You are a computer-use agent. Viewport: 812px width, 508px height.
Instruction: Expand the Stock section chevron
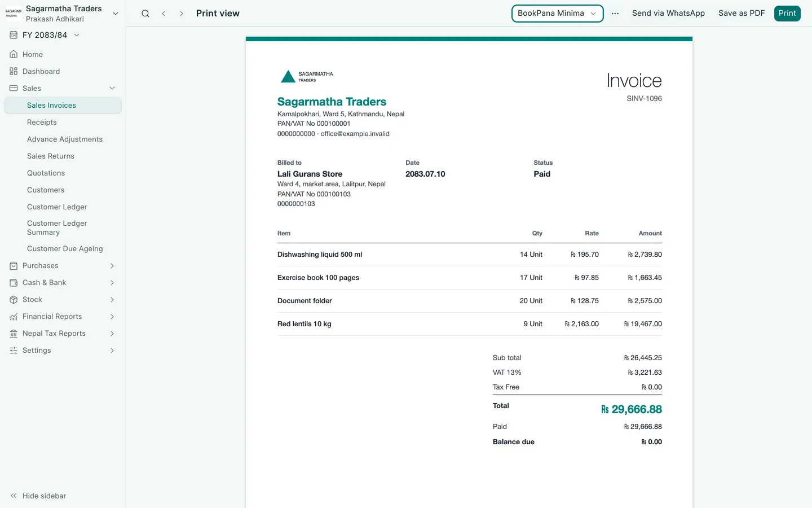[x=112, y=300]
